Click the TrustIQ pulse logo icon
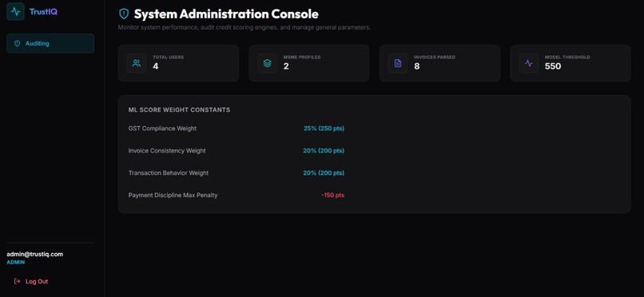 pyautogui.click(x=16, y=11)
